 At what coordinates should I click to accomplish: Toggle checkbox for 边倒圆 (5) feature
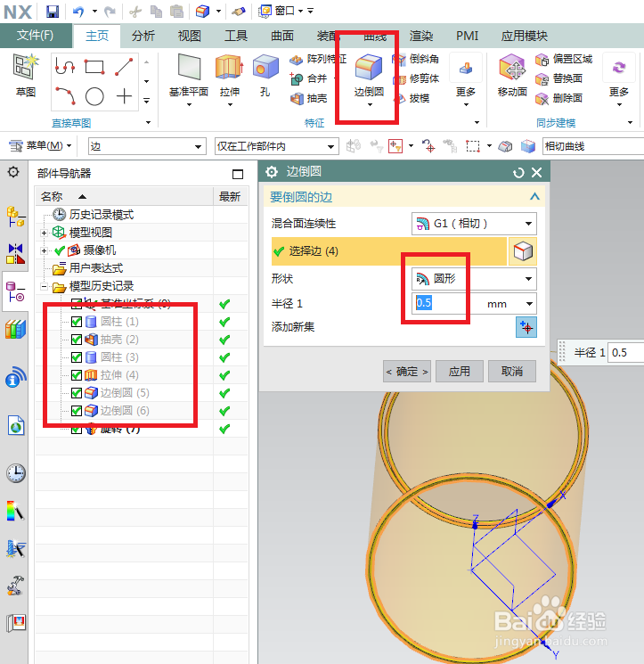pyautogui.click(x=77, y=393)
